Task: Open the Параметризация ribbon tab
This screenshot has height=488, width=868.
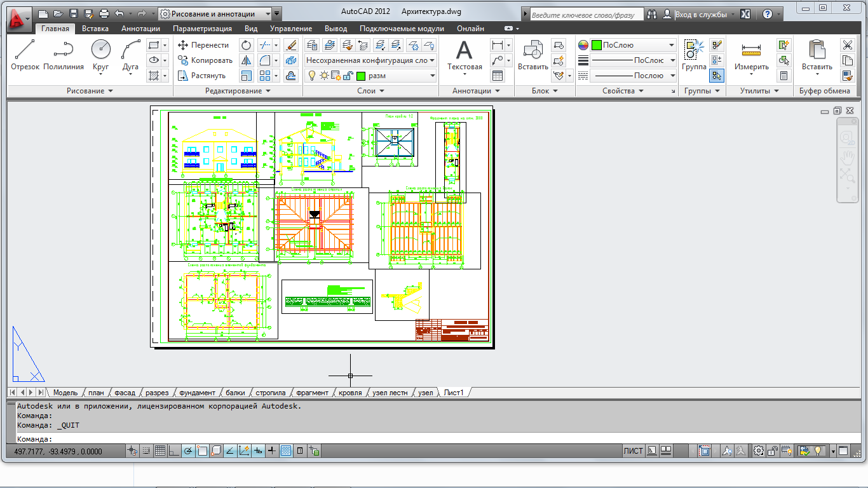Action: click(202, 29)
